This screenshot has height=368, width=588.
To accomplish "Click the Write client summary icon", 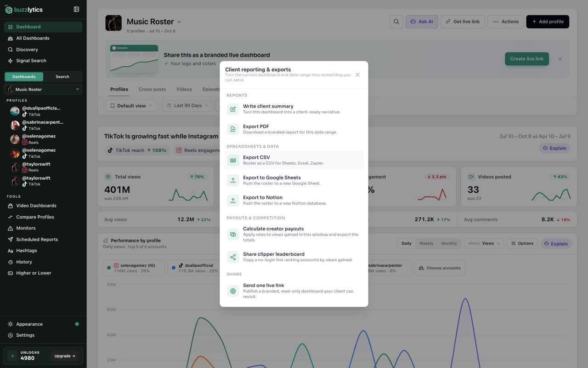I will click(233, 109).
